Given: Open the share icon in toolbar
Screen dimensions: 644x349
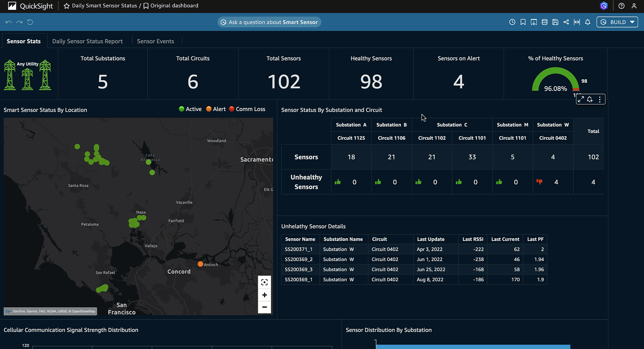Looking at the screenshot, I should pyautogui.click(x=566, y=22).
